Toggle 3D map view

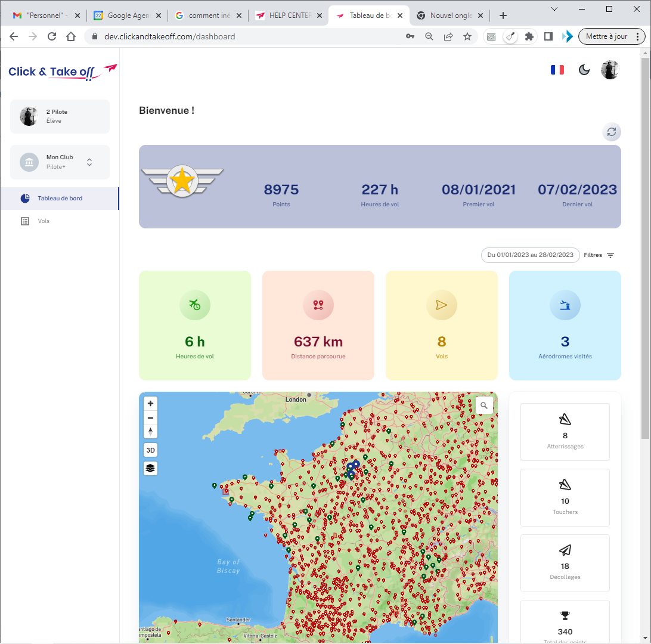tap(150, 450)
